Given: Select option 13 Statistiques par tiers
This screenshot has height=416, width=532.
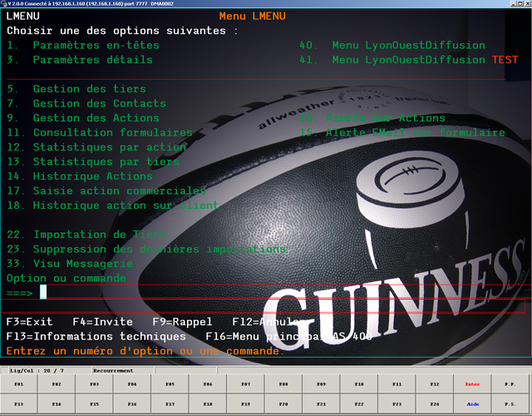Looking at the screenshot, I should coord(93,162).
